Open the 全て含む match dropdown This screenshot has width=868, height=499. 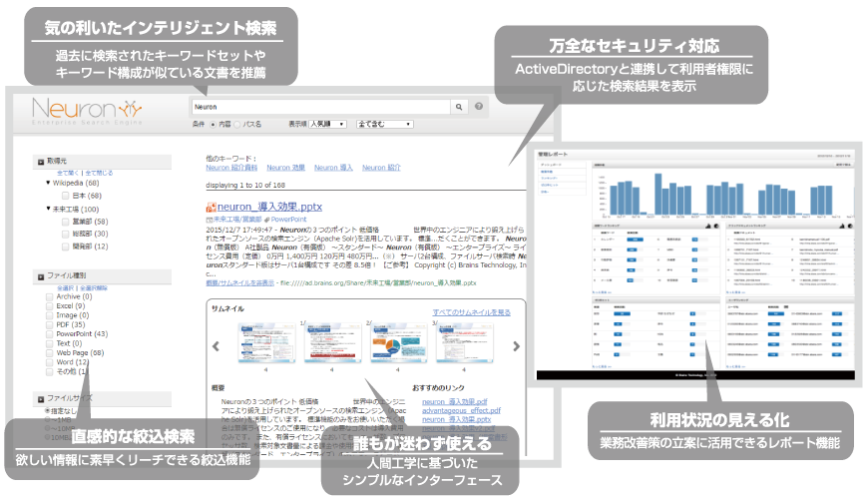(385, 124)
